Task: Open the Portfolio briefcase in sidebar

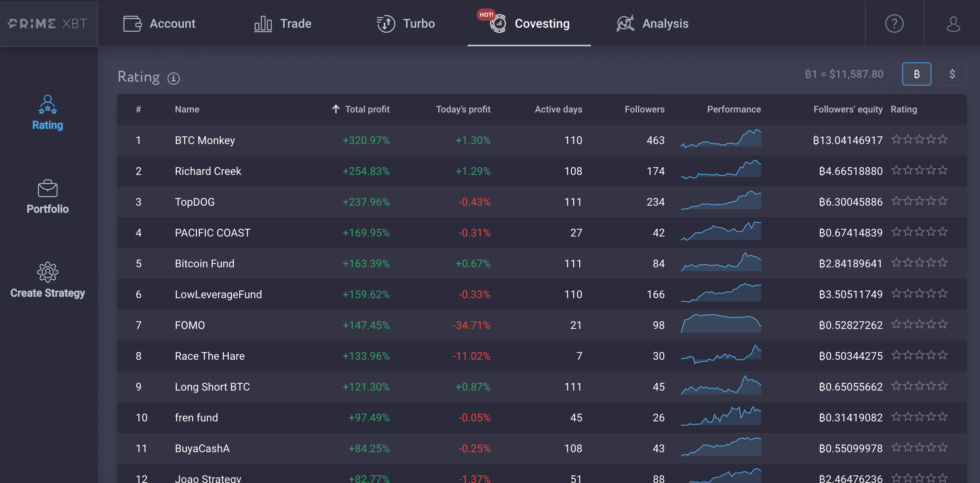Action: (48, 189)
